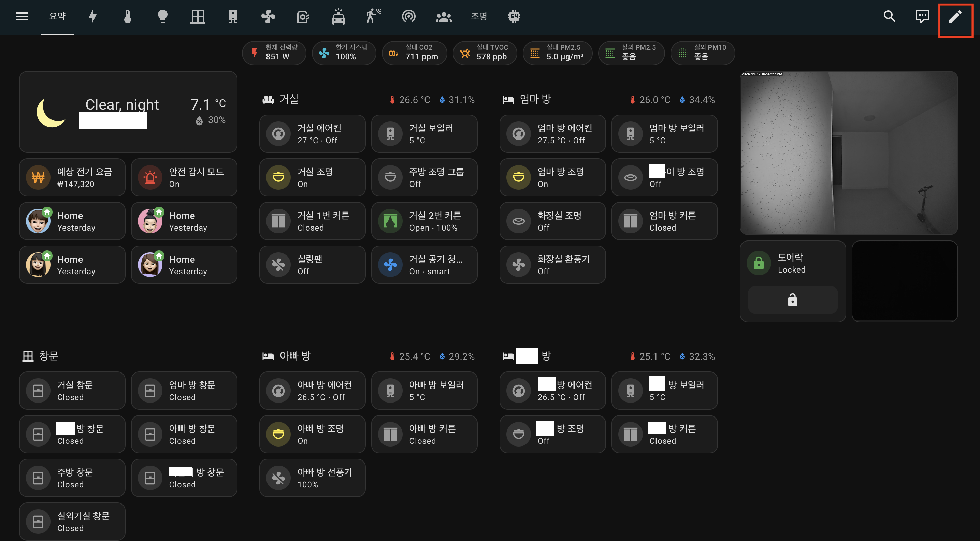980x541 pixels.
Task: Switch to the lightning energy view tab
Action: pos(92,16)
